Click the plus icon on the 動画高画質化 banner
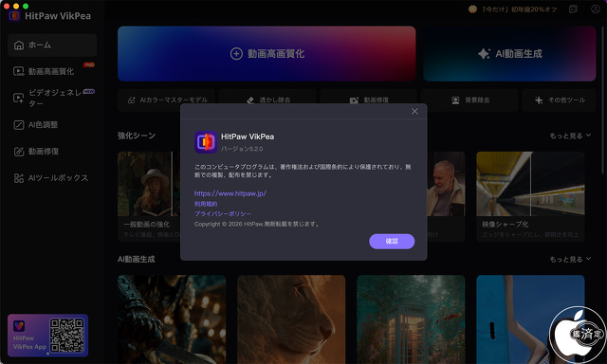Viewport: 607px width, 364px height. (x=236, y=54)
